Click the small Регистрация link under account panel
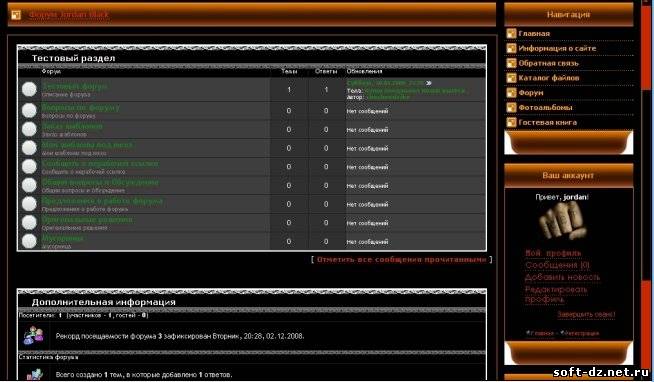Viewport: 654px width, 382px height. [582, 333]
